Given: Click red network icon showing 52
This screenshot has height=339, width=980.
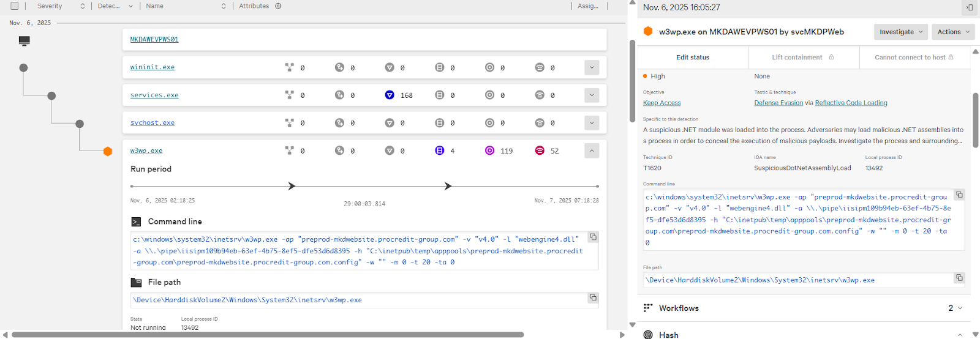Looking at the screenshot, I should point(540,151).
